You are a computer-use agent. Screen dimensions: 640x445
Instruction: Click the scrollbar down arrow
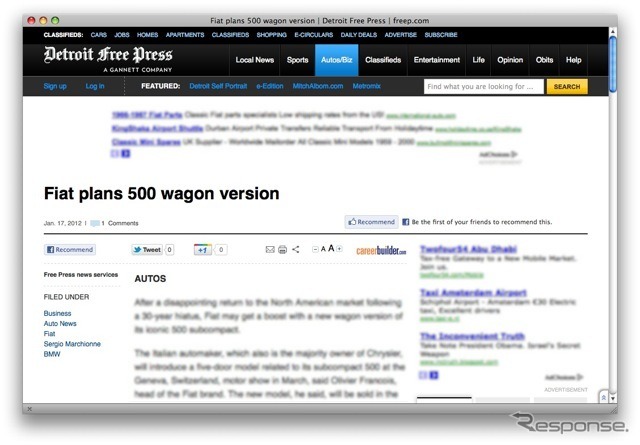(x=613, y=397)
